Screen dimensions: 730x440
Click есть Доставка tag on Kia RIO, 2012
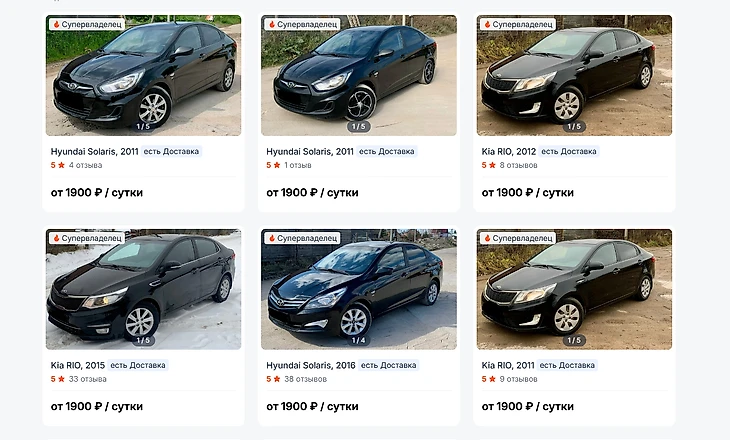(570, 151)
